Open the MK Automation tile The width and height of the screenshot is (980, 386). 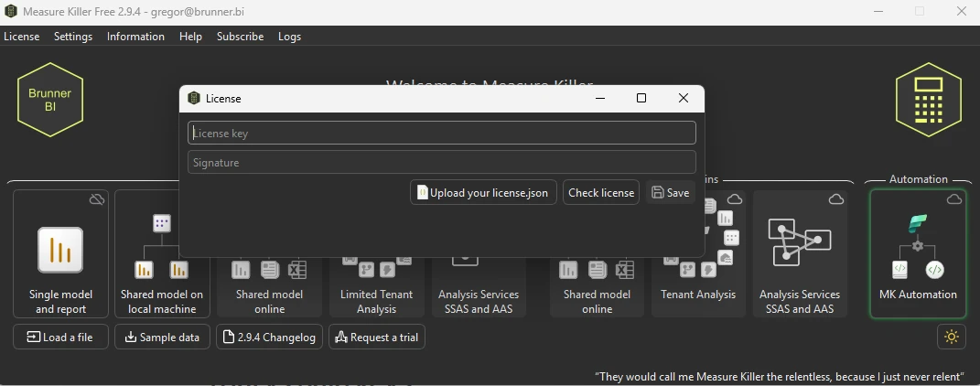pos(918,254)
